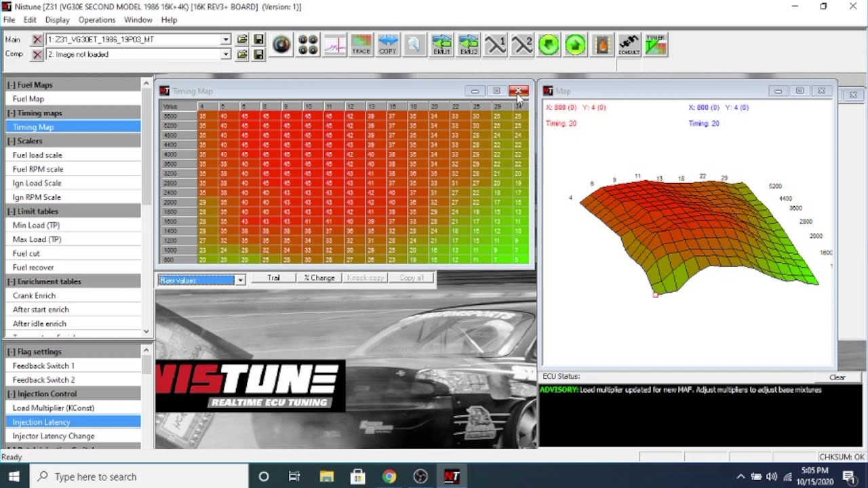Select Fuel load scale item
868x488 pixels.
(73, 155)
